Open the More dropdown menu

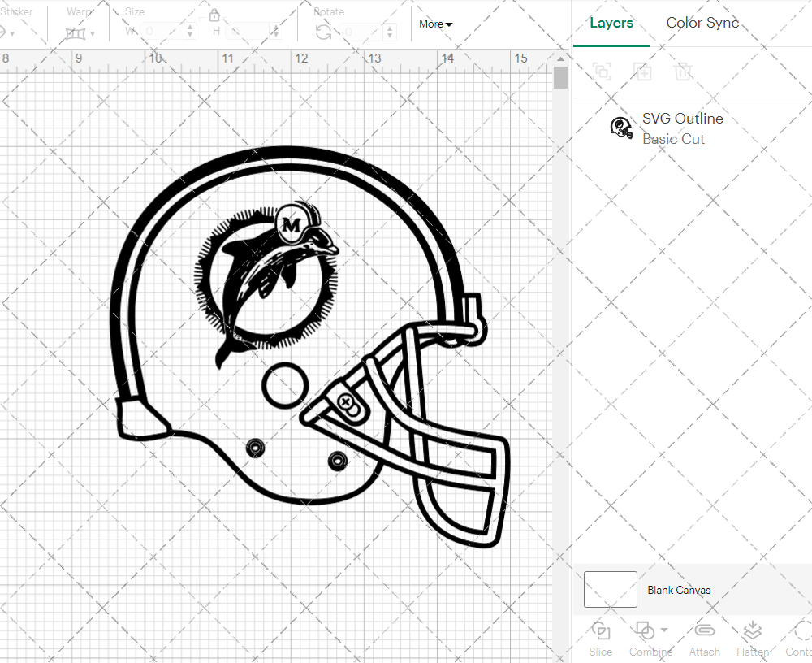(x=435, y=24)
